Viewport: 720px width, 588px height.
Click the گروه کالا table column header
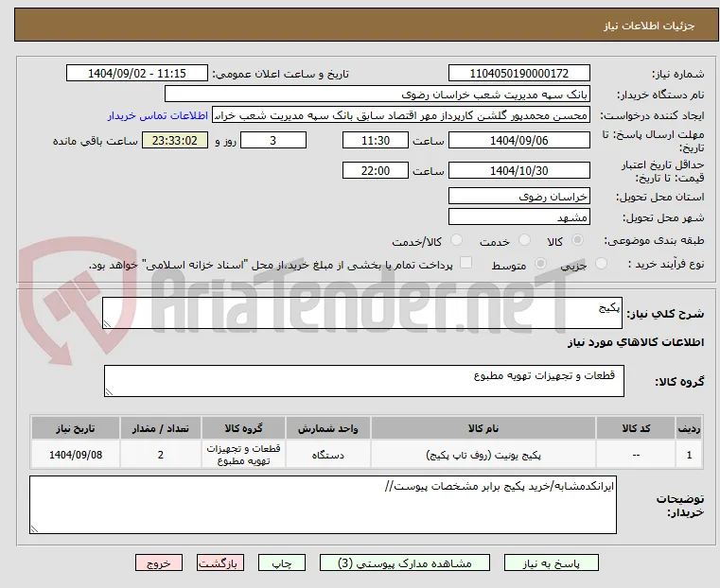(243, 428)
